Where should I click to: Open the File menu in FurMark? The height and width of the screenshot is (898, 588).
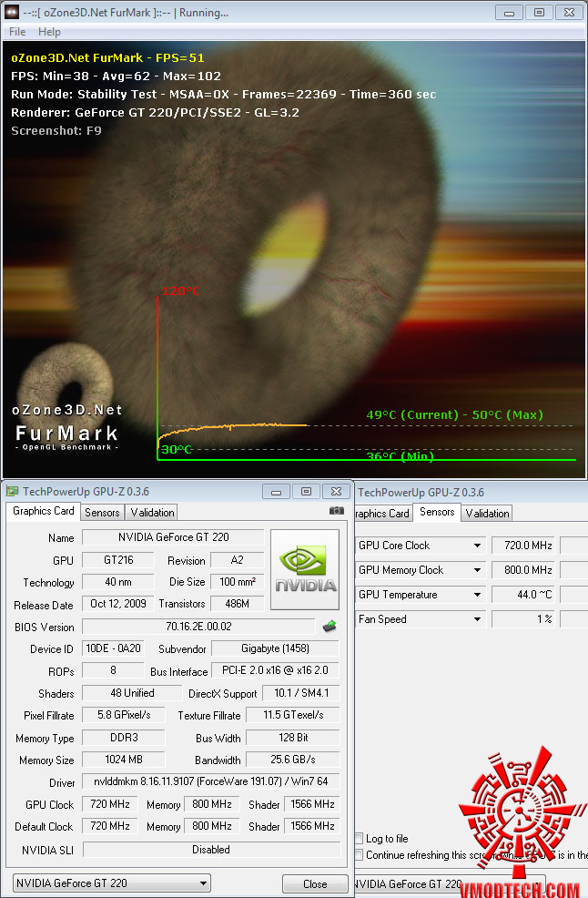coord(17,32)
